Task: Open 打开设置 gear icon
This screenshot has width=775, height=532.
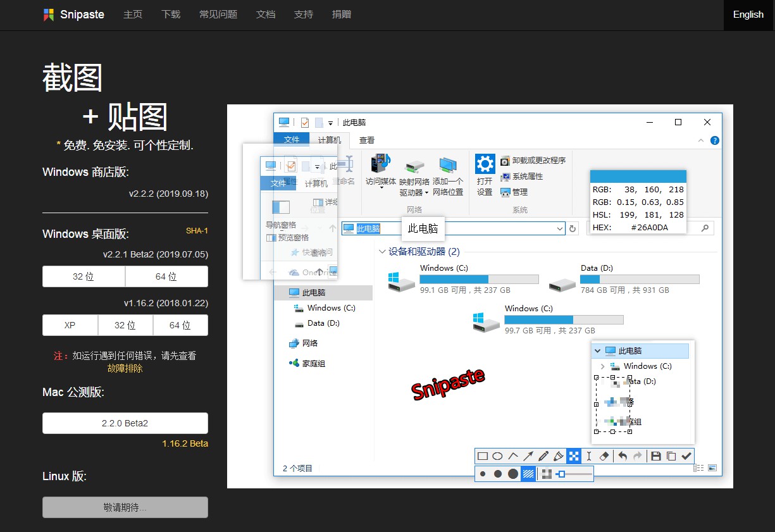Action: point(485,164)
